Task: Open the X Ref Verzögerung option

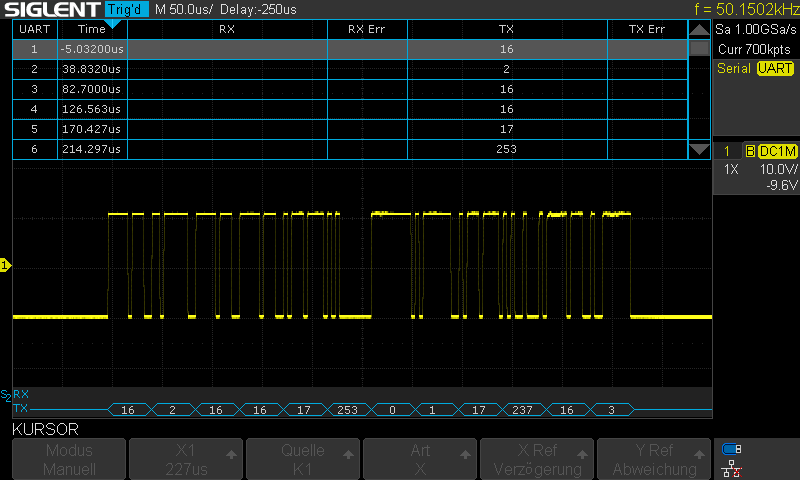Action: coord(537,460)
